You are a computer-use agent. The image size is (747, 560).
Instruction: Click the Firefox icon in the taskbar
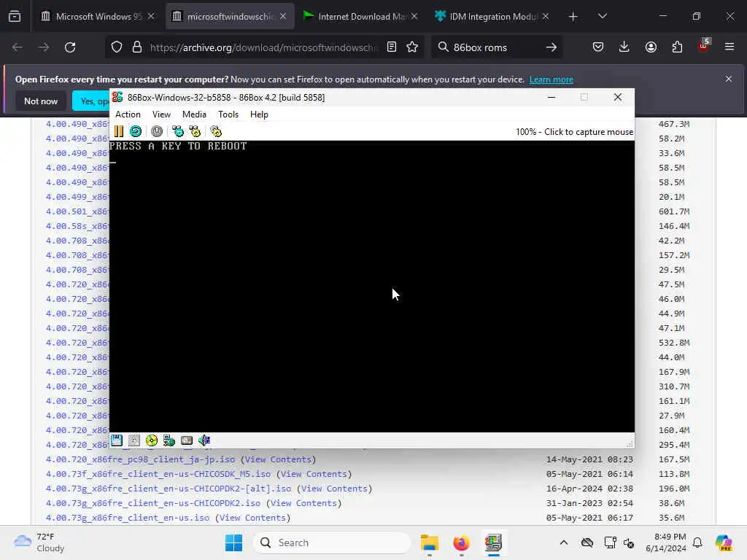click(461, 542)
